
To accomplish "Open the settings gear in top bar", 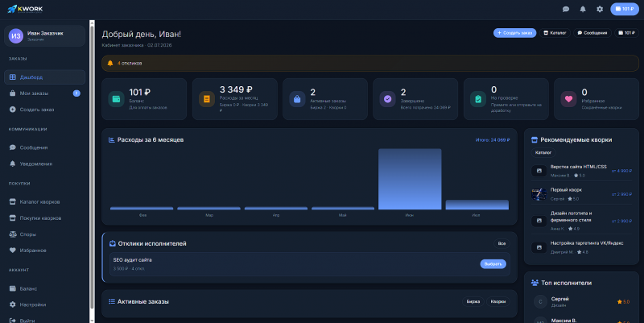I will 600,9.
